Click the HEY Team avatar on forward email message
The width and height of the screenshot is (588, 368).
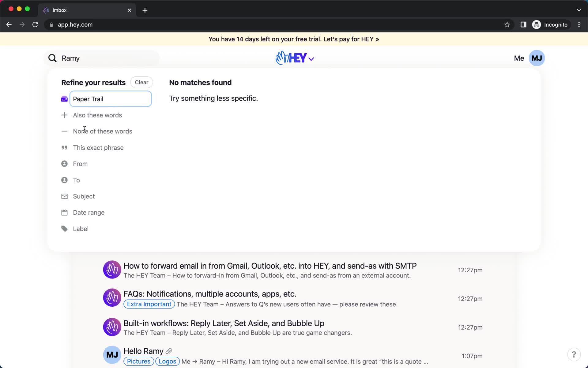click(112, 270)
